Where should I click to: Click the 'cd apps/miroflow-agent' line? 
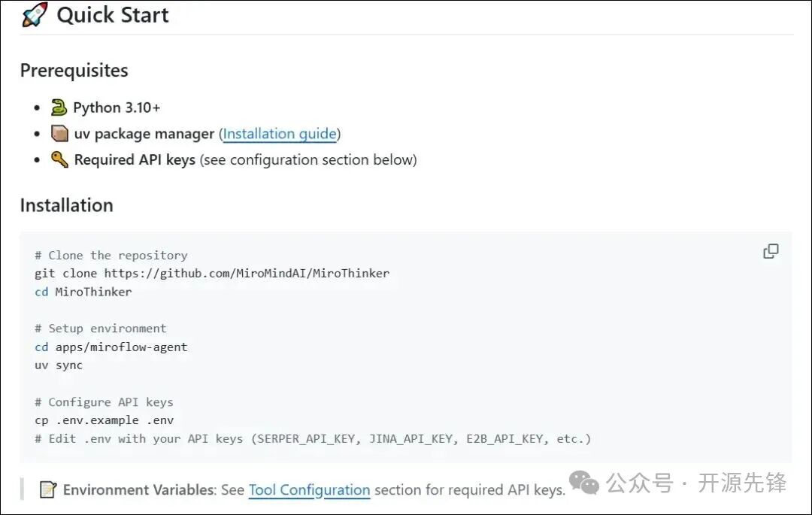coord(111,347)
